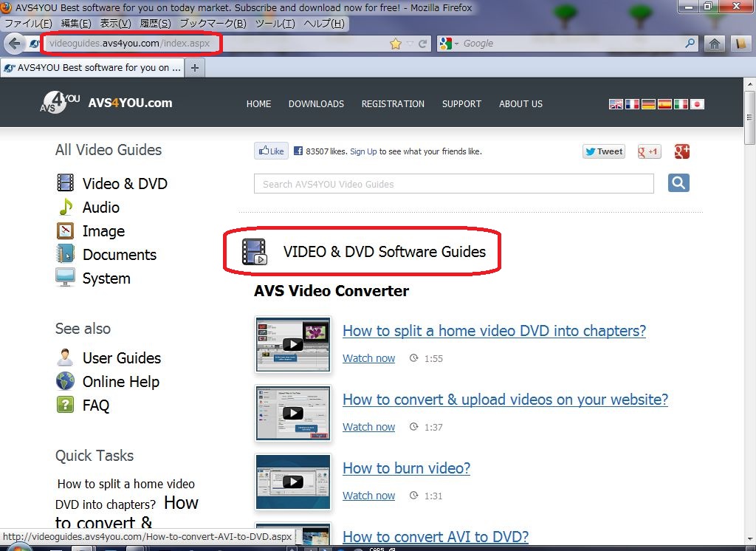Open the Audio guides via musical note icon
This screenshot has width=756, height=551.
[65, 207]
